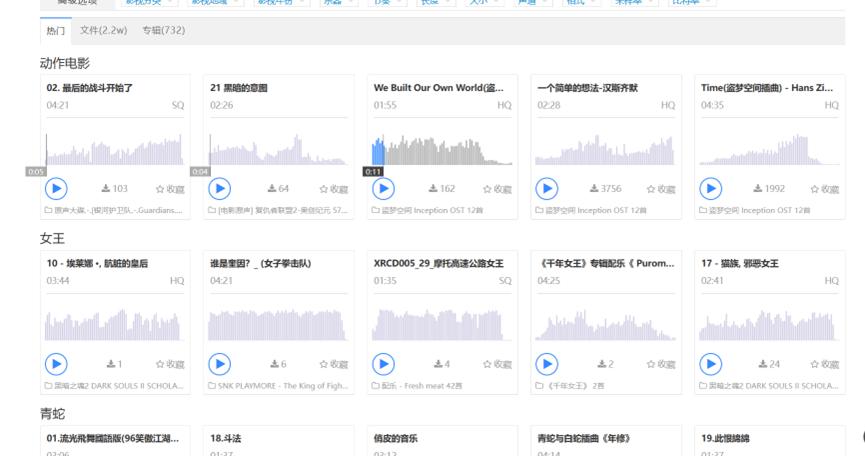
Task: Seek within We Built Our Own World waveform
Action: coord(442,150)
